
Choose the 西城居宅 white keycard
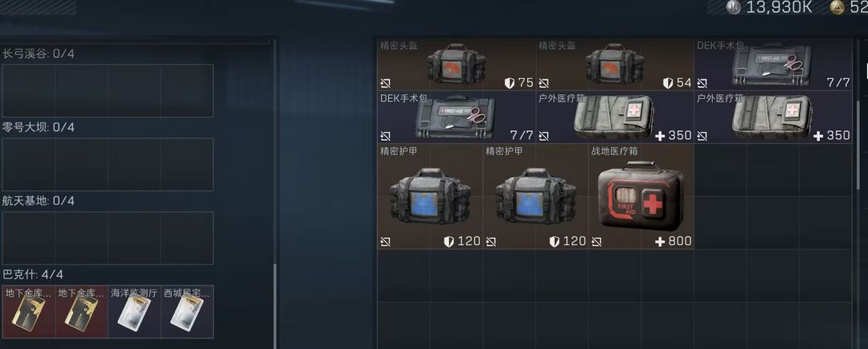click(x=187, y=312)
